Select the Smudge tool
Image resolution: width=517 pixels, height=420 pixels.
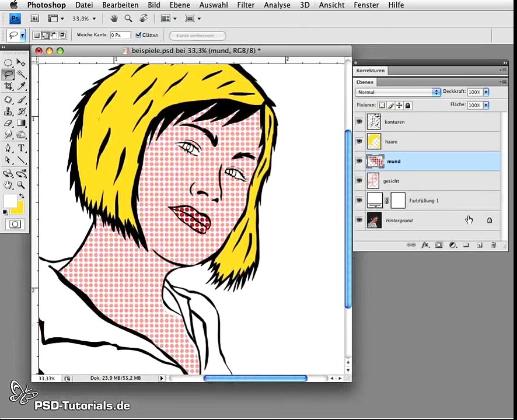[8, 135]
